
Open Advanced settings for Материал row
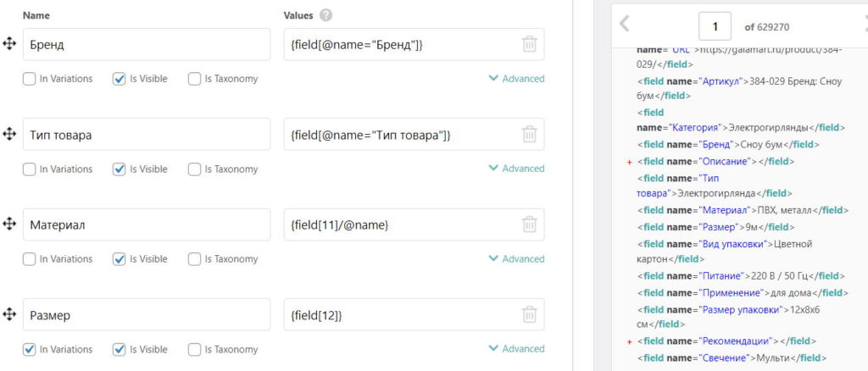[x=516, y=259]
